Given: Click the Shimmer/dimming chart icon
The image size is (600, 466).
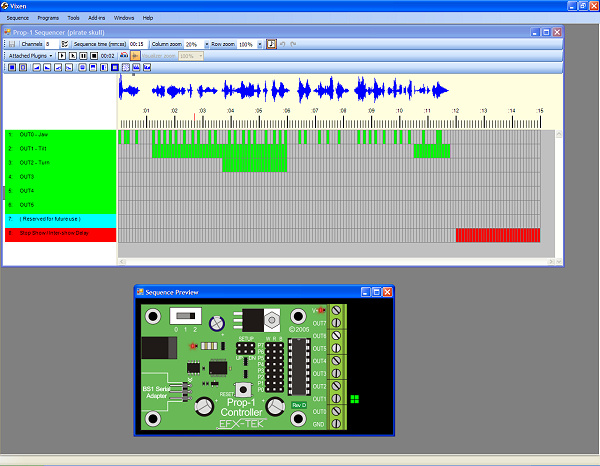Looking at the screenshot, I should tap(147, 68).
